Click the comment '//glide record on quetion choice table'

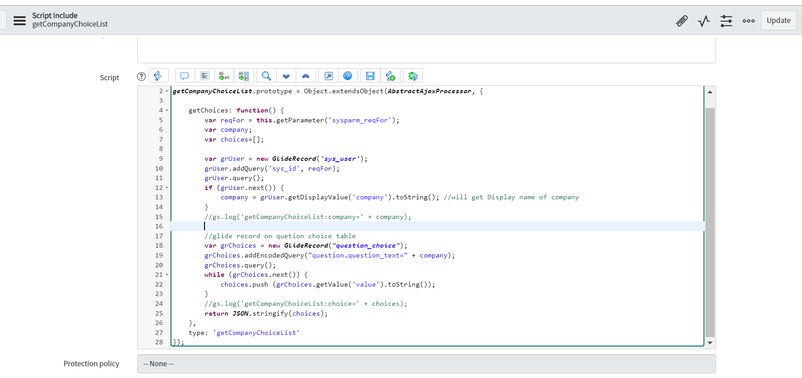[x=280, y=236]
